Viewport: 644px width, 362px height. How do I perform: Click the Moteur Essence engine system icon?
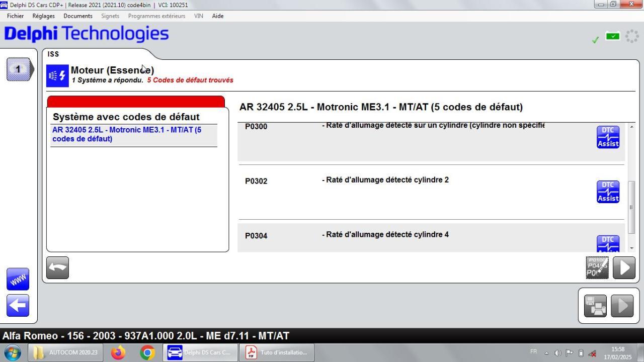pyautogui.click(x=57, y=76)
